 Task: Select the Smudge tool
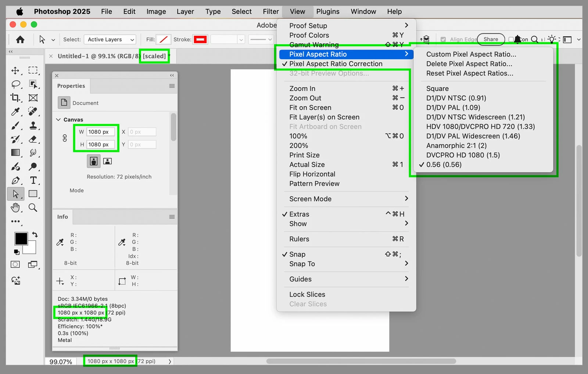coord(33,153)
